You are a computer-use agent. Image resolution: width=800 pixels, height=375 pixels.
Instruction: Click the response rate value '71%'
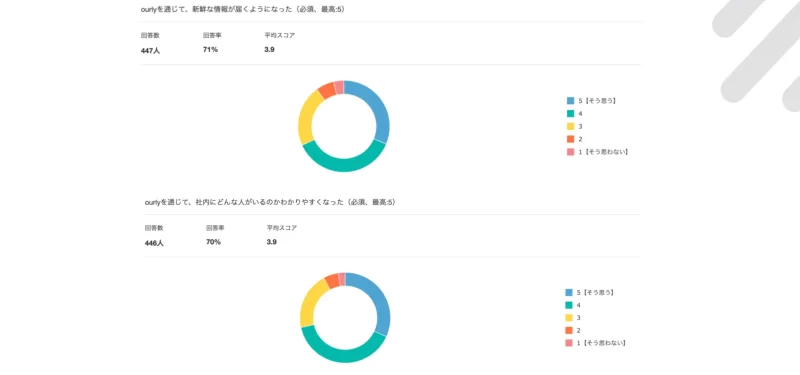pyautogui.click(x=210, y=49)
